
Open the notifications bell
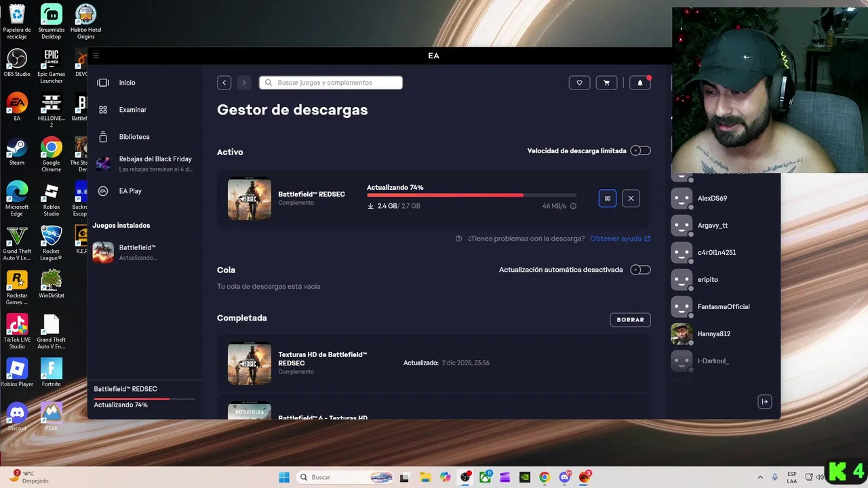[640, 83]
